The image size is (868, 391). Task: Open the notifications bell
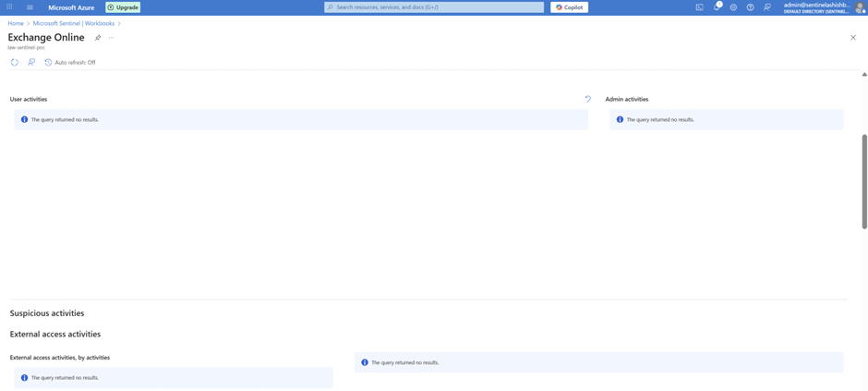pos(717,7)
